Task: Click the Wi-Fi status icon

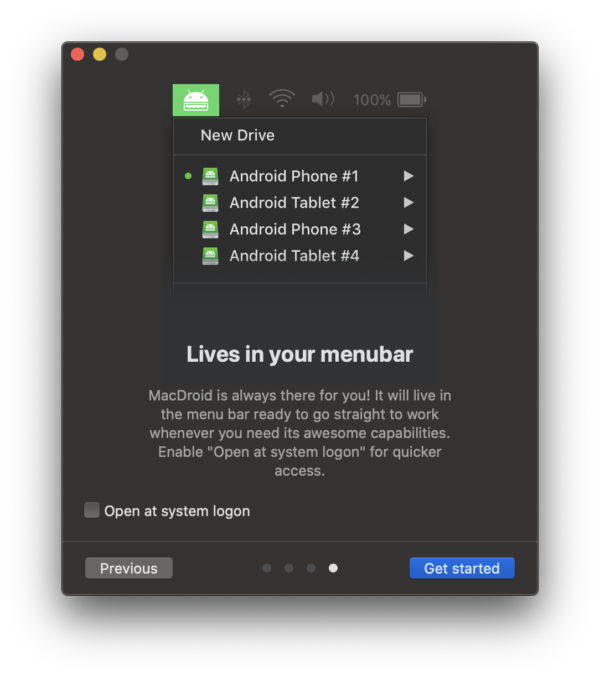Action: coord(282,99)
